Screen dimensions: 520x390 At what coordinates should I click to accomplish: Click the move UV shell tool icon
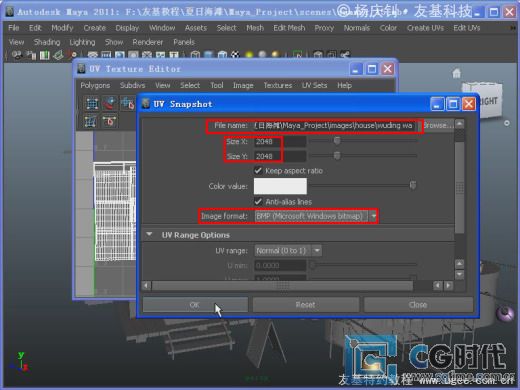[x=127, y=104]
